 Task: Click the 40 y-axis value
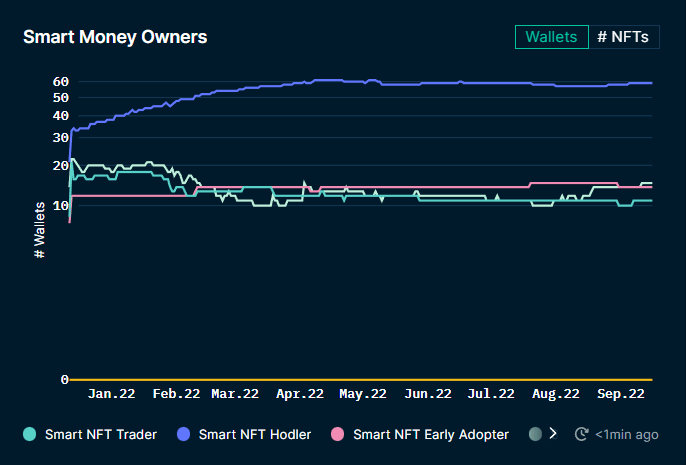point(61,116)
